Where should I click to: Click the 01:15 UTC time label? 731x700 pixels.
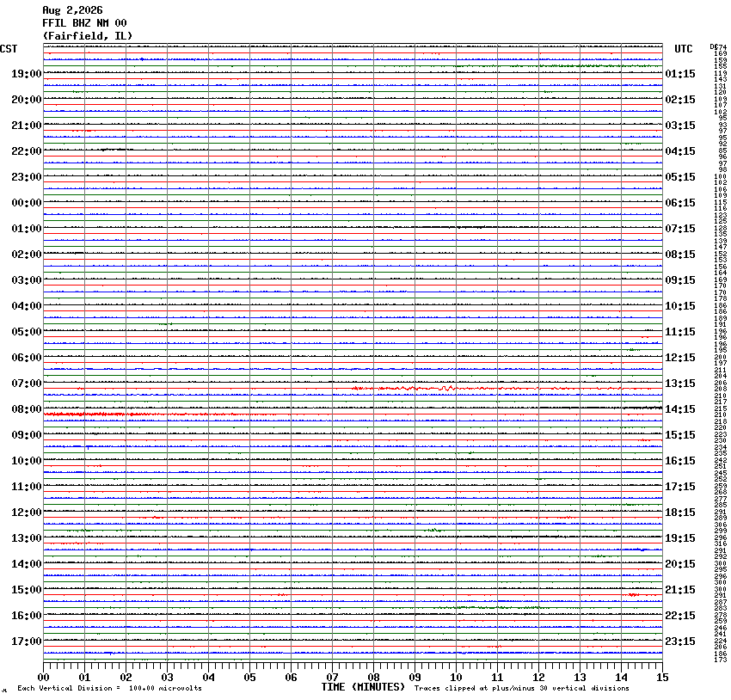(x=680, y=74)
